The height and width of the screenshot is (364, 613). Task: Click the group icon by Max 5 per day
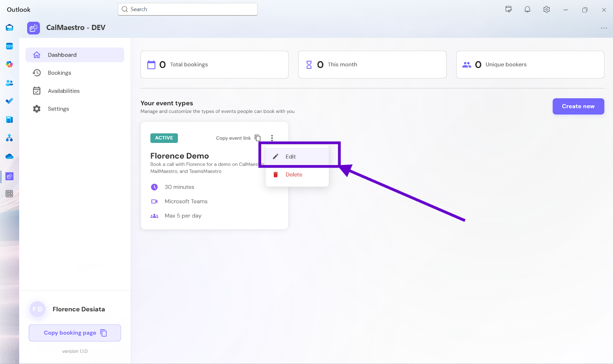154,216
